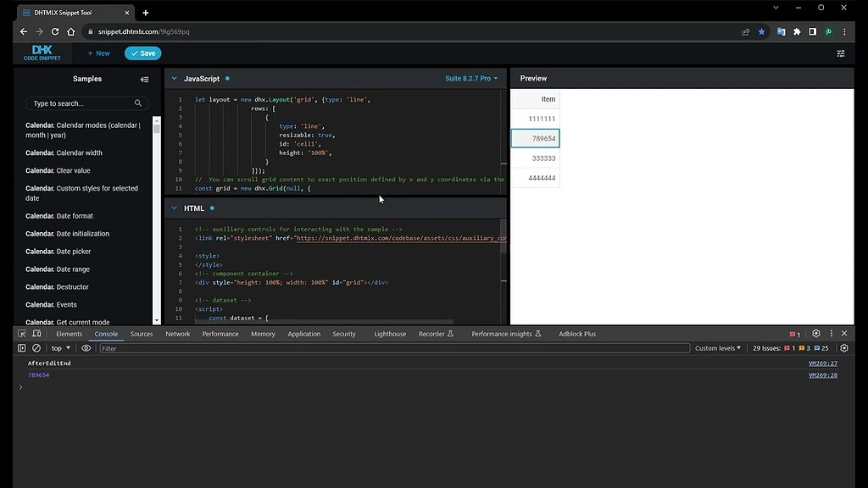Screen dimensions: 868x488
Task: Collapse the HTML editor section
Action: click(x=174, y=208)
